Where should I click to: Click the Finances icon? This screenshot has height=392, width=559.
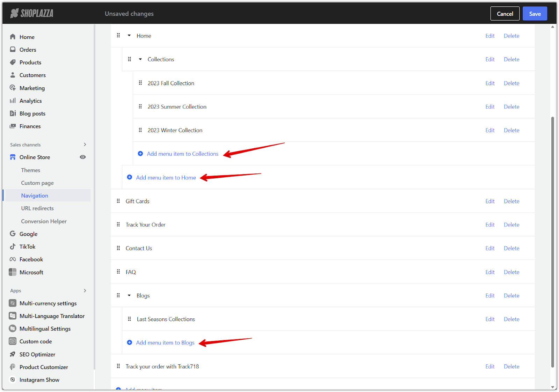[x=13, y=126]
